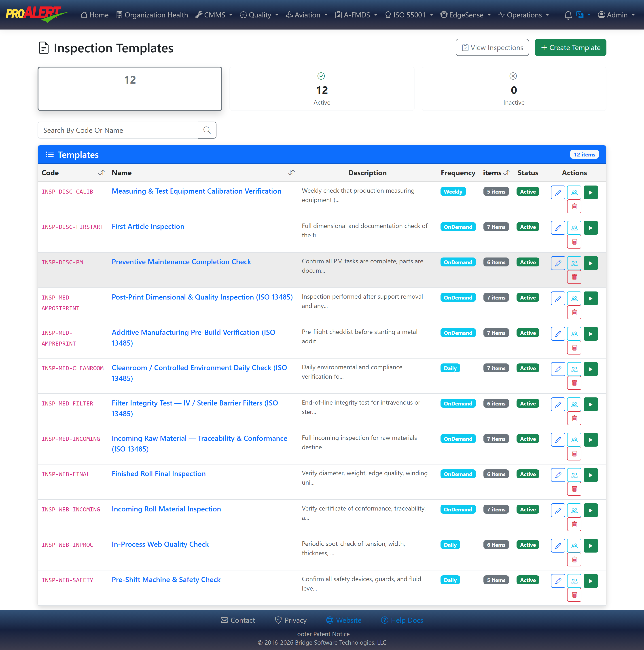The height and width of the screenshot is (650, 644).
Task: Open the Help Docs footer link
Action: [402, 620]
